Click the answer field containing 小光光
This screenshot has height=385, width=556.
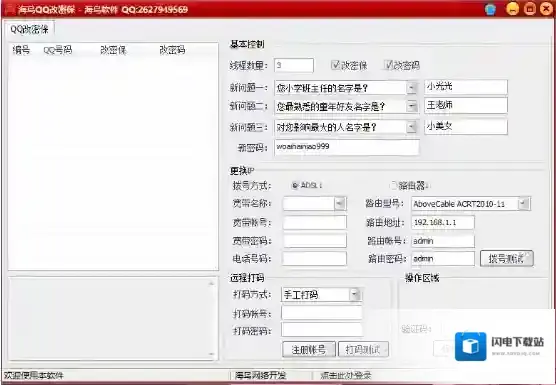tap(466, 87)
